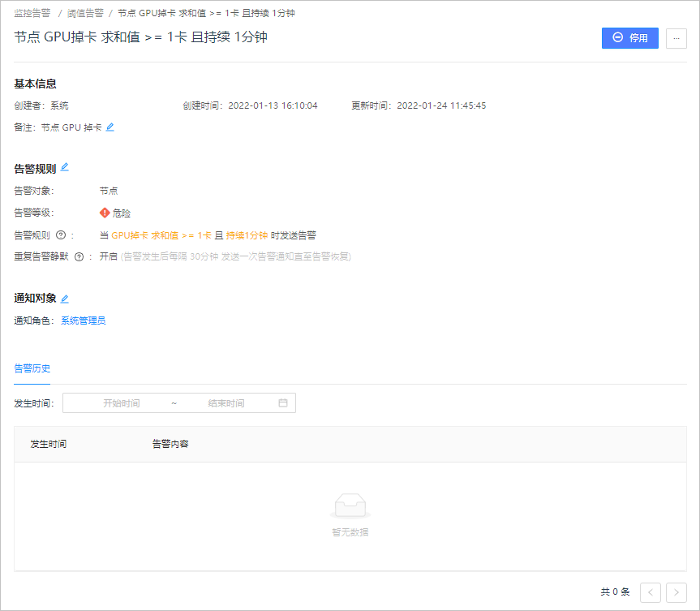The image size is (700, 611).
Task: Click the 发生时间 column header
Action: pos(48,444)
